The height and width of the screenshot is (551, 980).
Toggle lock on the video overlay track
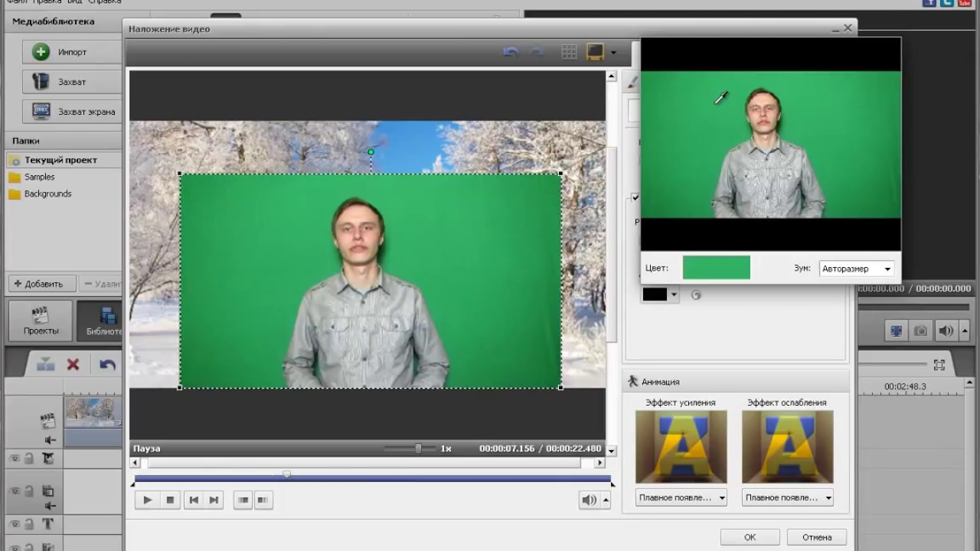[28, 491]
